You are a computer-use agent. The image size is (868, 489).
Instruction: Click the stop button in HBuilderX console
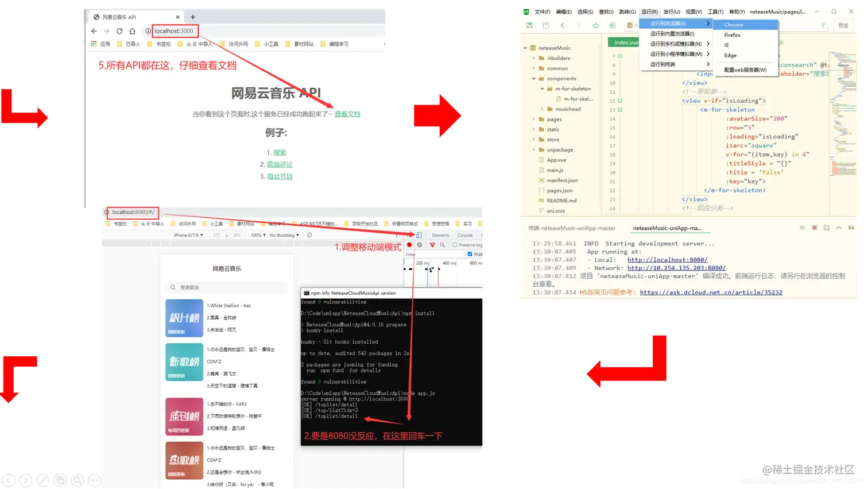[x=813, y=228]
